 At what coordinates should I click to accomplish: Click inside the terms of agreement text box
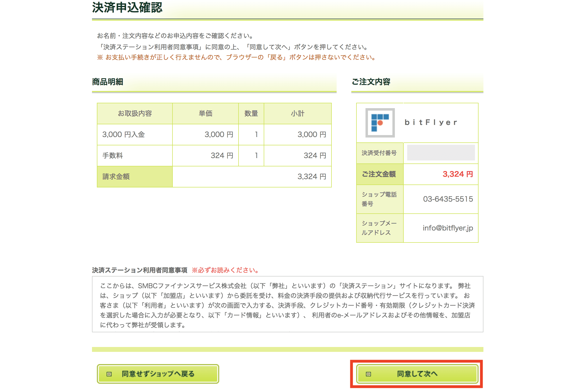point(287,305)
